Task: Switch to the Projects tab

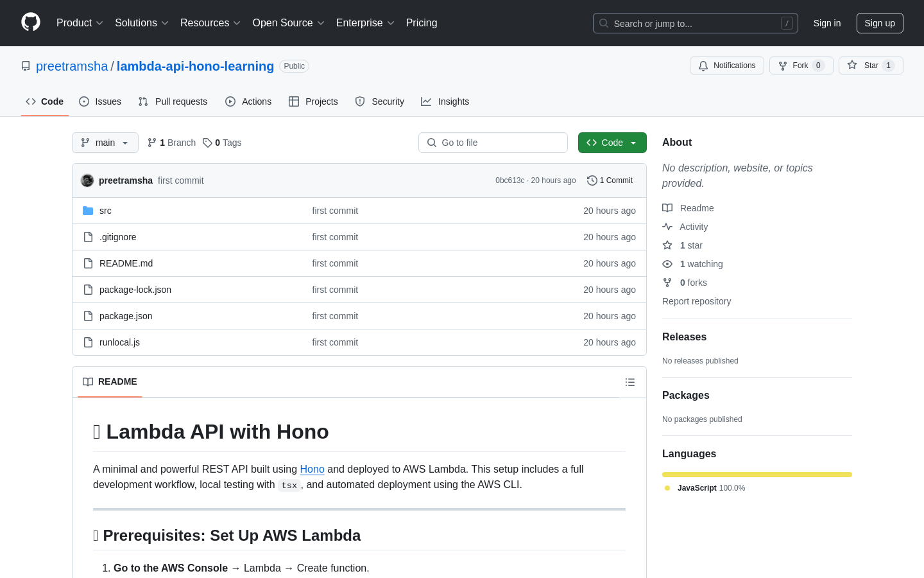Action: (x=313, y=101)
